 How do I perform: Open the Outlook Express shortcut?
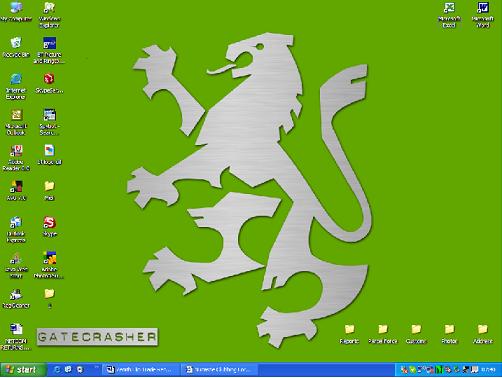[x=16, y=230]
